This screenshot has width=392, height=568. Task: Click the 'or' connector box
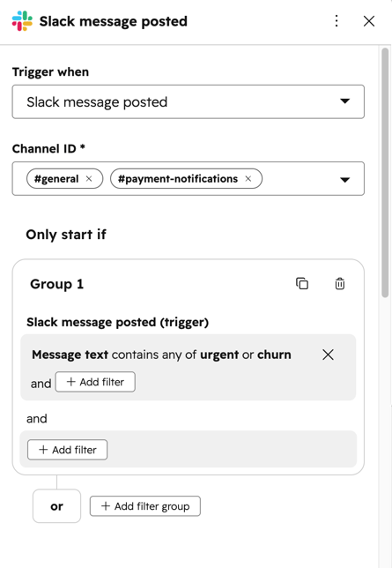[57, 506]
